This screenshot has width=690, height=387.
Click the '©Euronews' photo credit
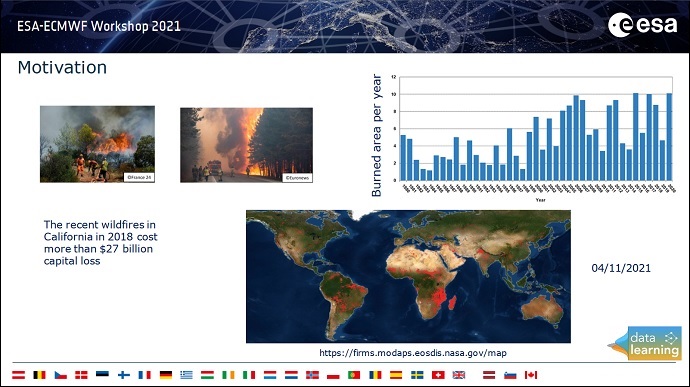(x=297, y=178)
